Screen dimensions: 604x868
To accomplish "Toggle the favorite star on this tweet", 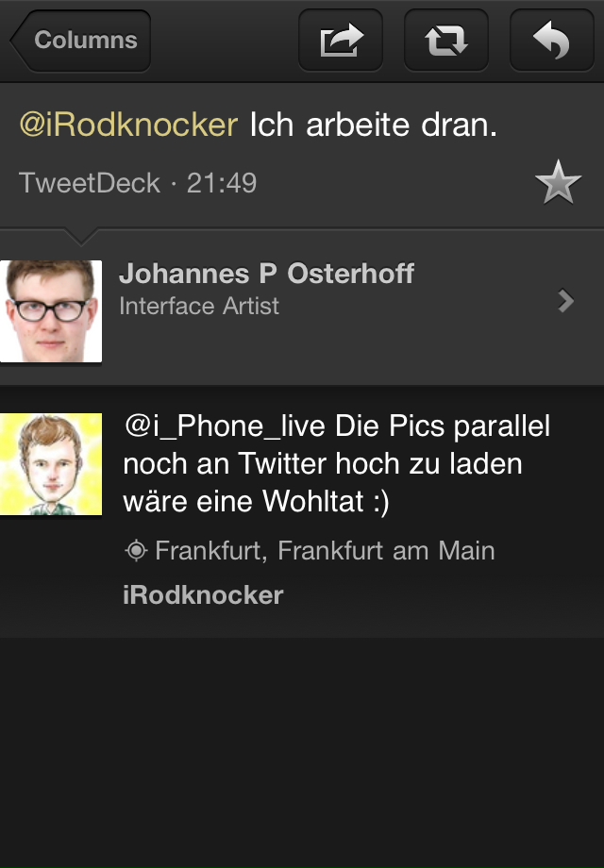I will coord(558,182).
